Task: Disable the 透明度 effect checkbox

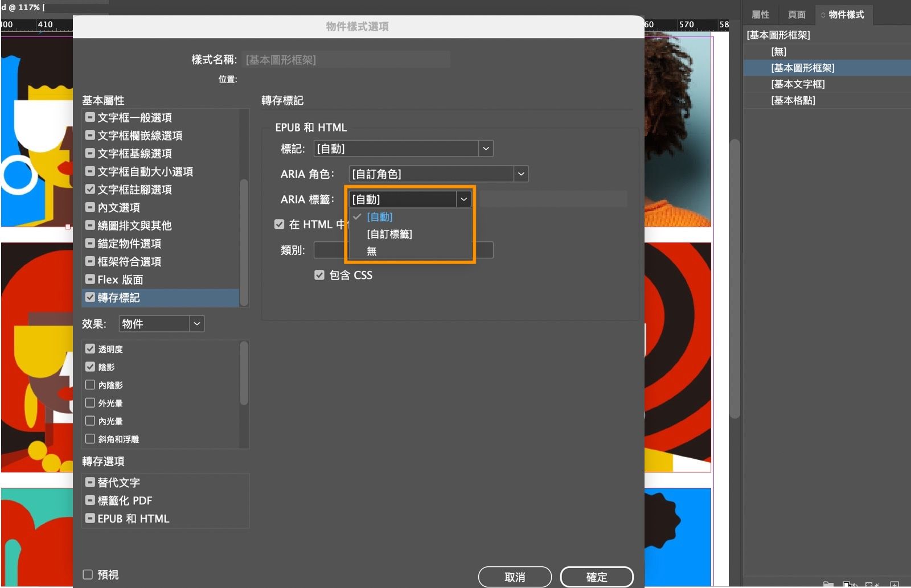Action: [90, 349]
